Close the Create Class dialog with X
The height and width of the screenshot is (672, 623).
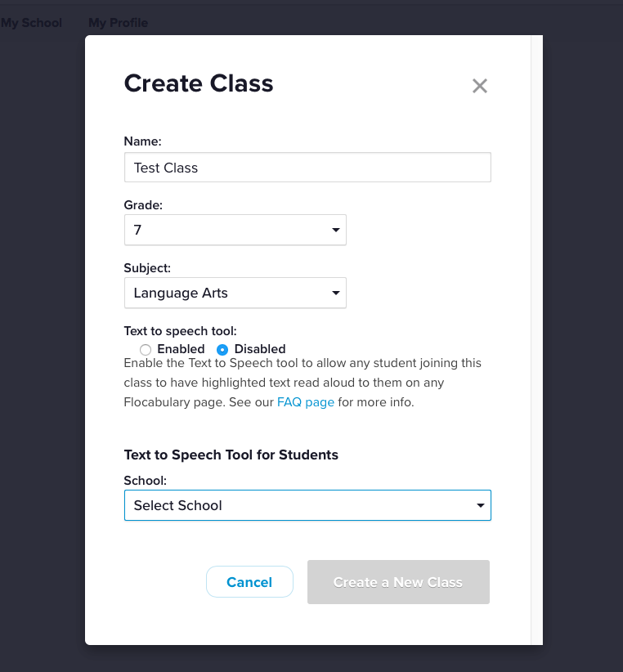(480, 86)
